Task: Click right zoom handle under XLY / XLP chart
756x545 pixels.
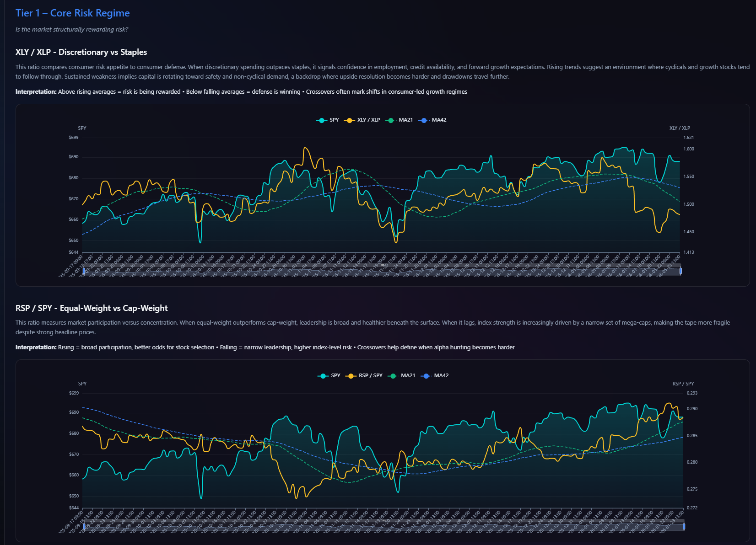Action: 680,271
